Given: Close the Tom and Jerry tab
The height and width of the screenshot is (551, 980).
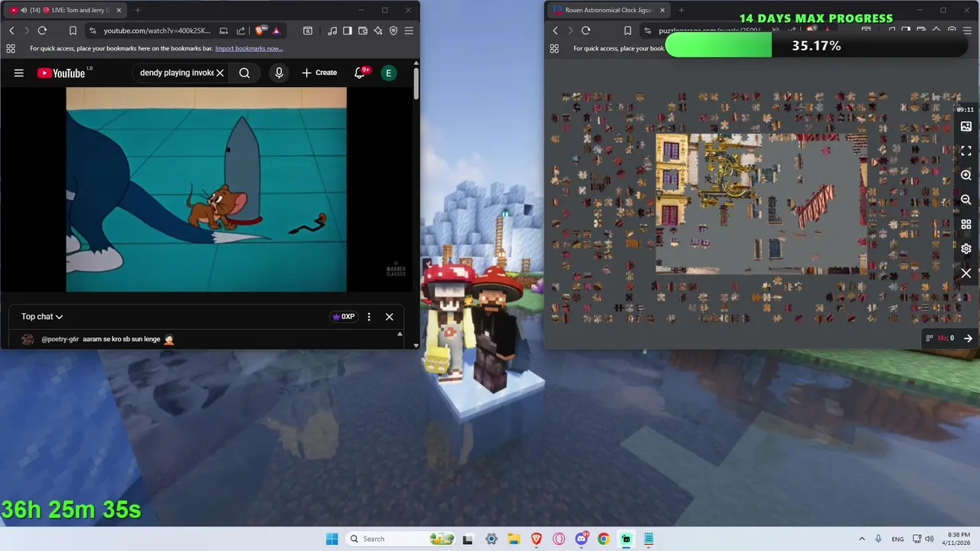Looking at the screenshot, I should click(119, 10).
